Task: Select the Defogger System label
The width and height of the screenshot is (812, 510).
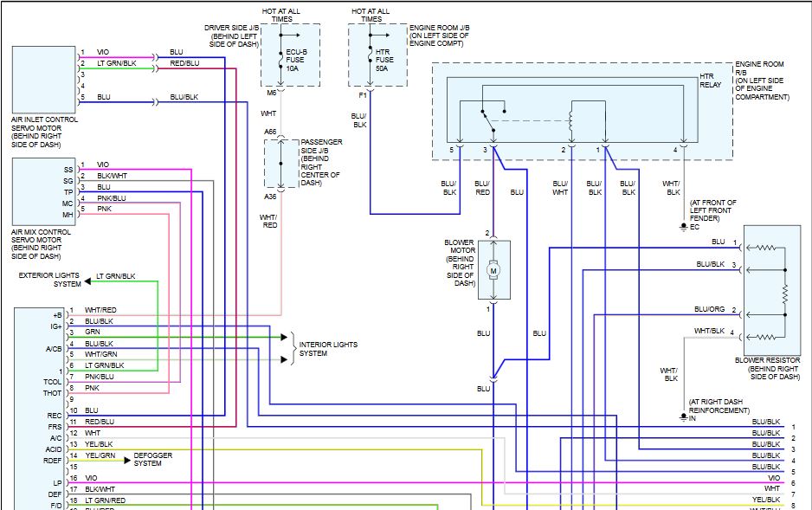Action: pos(152,459)
